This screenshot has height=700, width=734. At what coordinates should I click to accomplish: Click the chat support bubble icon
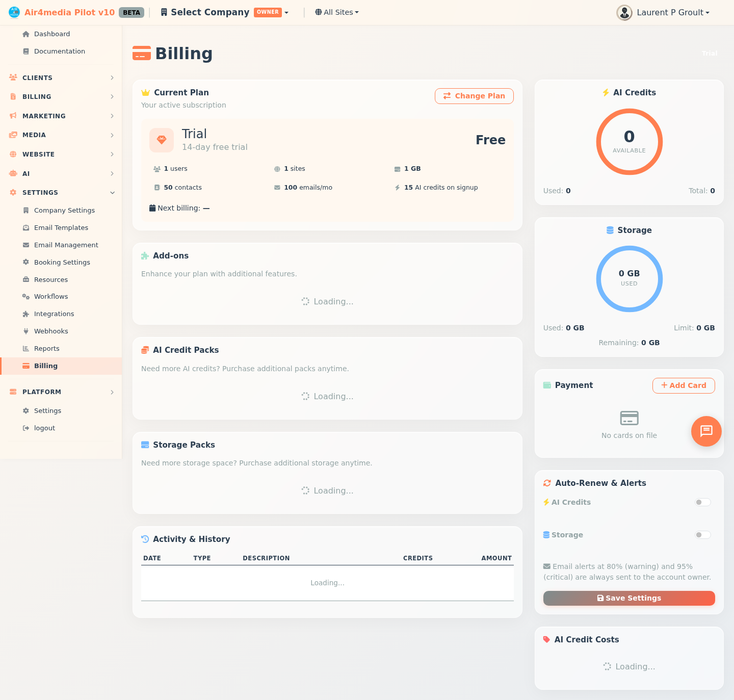[x=706, y=431]
